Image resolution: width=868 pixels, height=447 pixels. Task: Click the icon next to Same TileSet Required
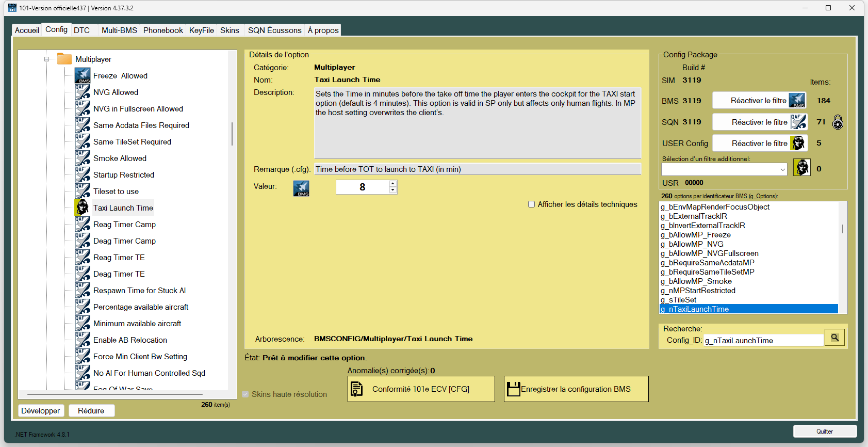click(83, 142)
